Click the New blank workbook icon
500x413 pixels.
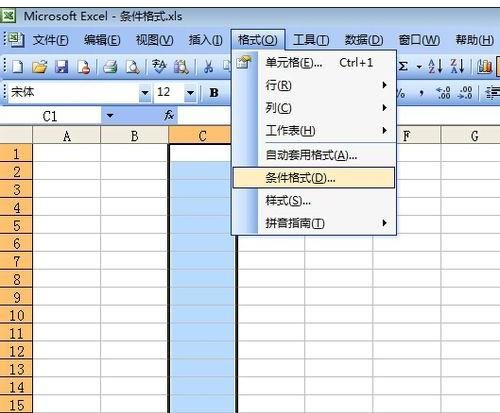click(x=17, y=66)
